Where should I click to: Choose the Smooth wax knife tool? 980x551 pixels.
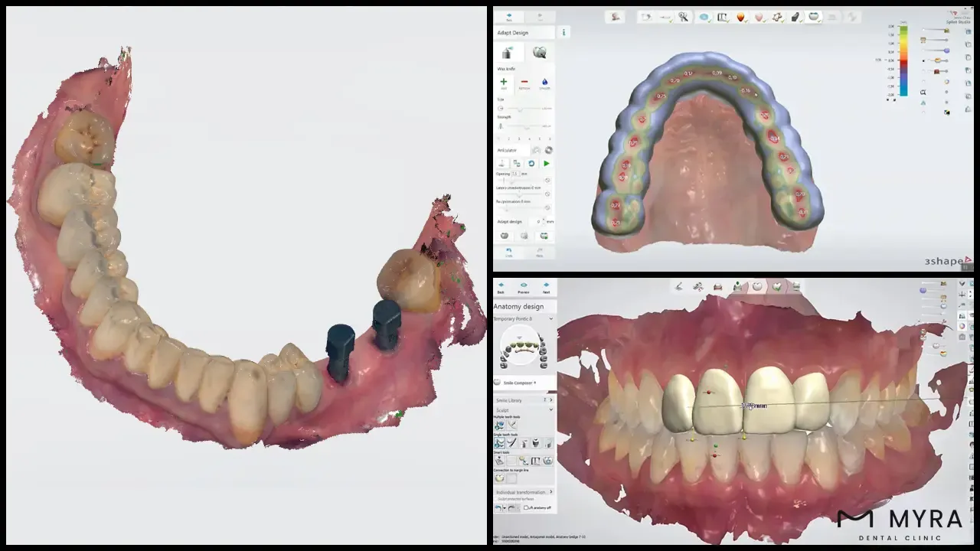tap(545, 83)
